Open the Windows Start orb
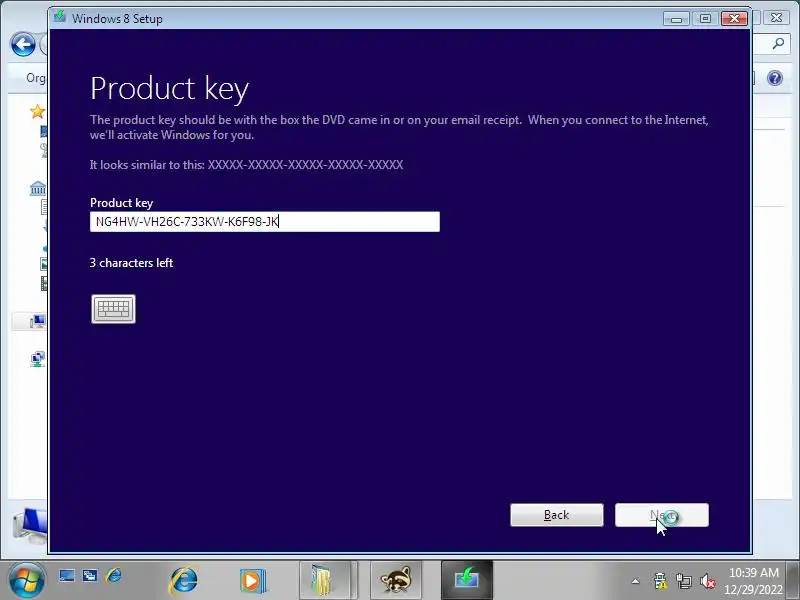 click(x=26, y=581)
